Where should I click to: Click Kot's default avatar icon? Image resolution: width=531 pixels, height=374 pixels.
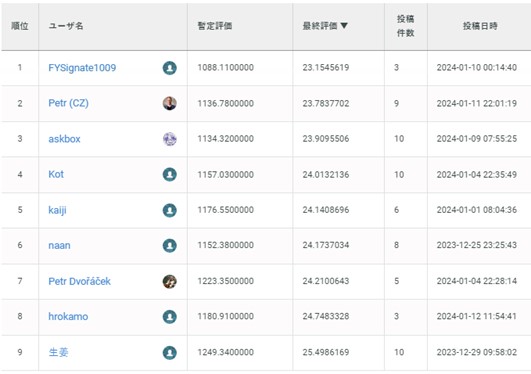click(x=170, y=174)
